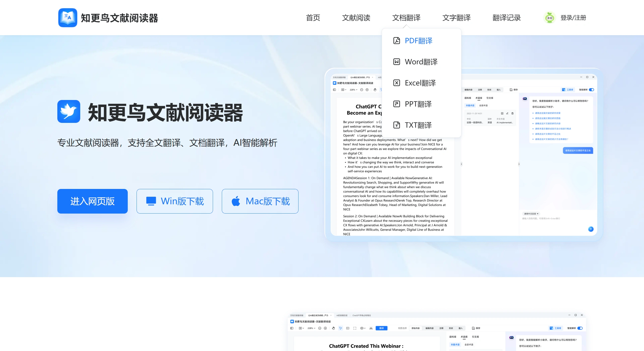
Task: Expand the page layout view dropdown
Action: pos(302,328)
